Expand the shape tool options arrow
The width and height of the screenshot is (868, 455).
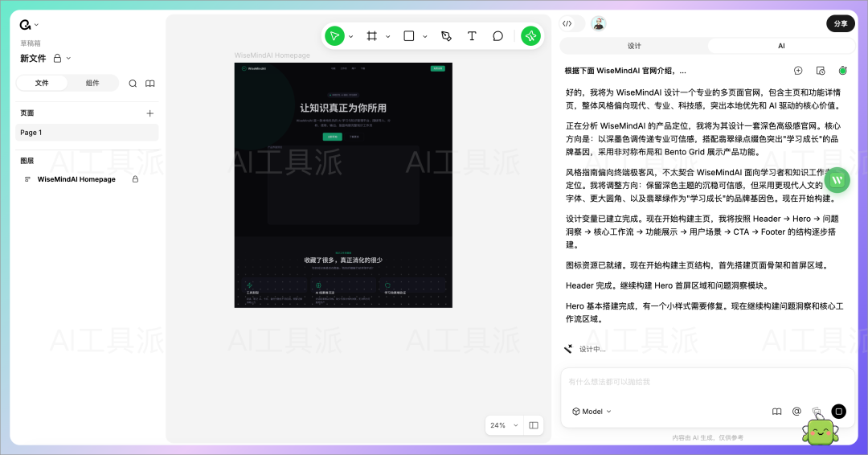click(x=425, y=36)
